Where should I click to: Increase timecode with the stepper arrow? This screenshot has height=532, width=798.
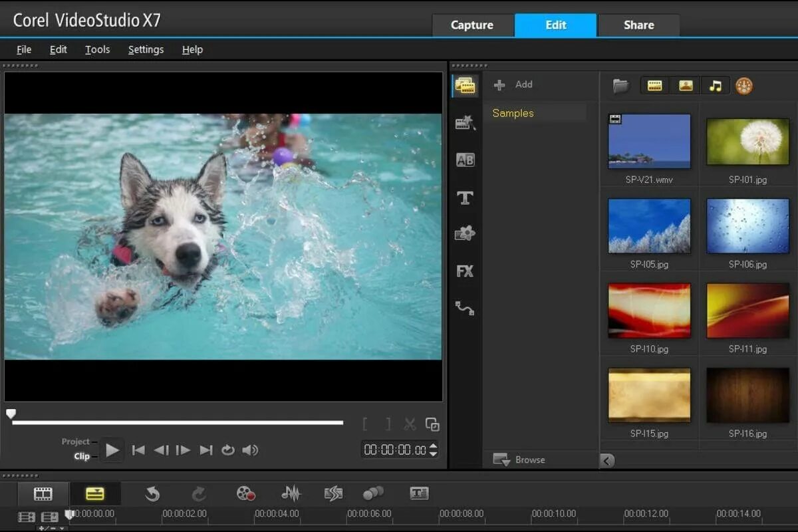point(434,446)
